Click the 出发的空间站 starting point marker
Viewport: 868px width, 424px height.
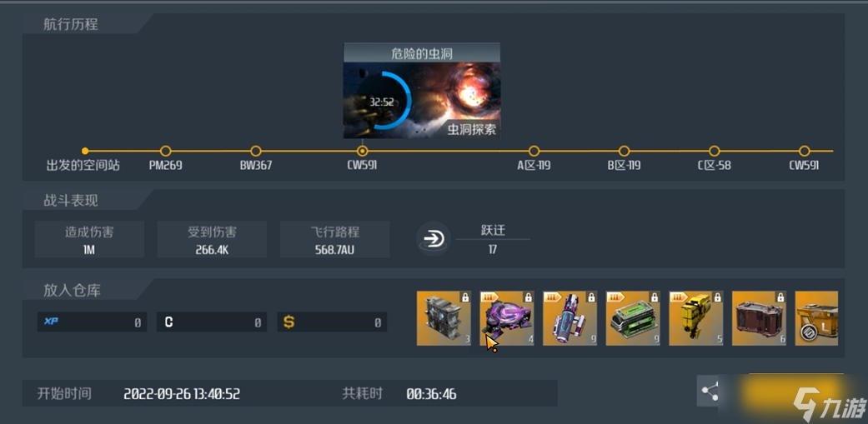click(85, 151)
